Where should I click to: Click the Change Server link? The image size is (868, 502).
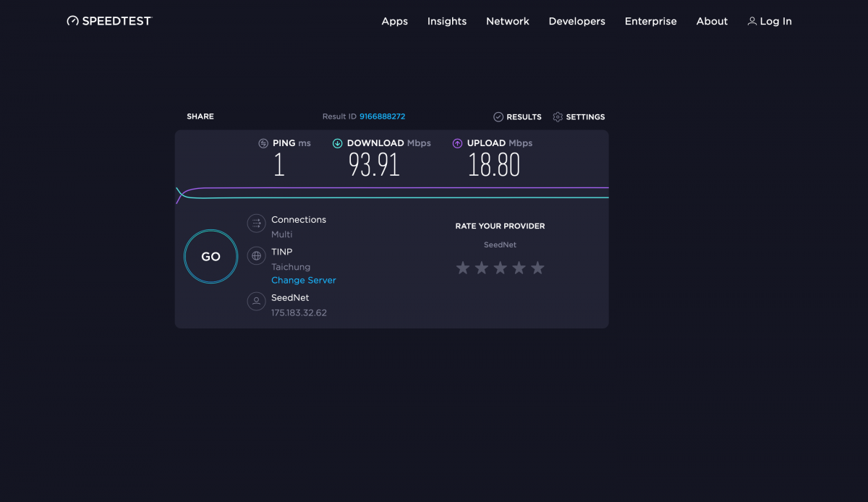304,280
